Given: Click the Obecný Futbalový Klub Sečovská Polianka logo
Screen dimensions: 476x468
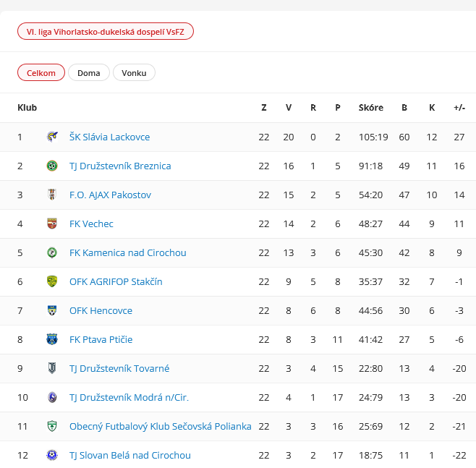Looking at the screenshot, I should pos(52,426).
